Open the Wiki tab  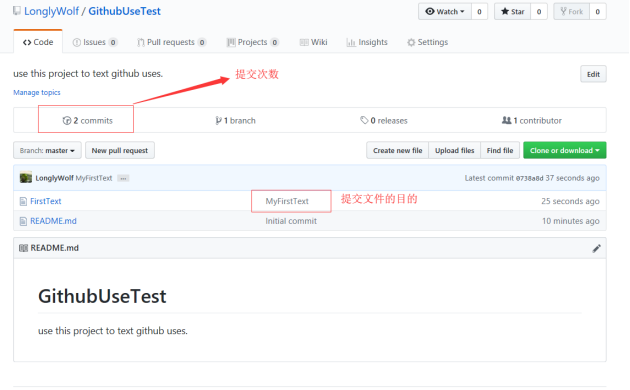tap(314, 42)
